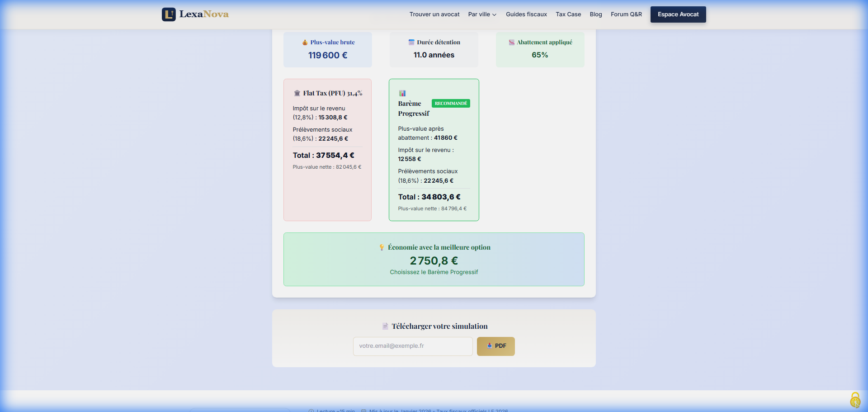This screenshot has width=868, height=412.
Task: Select the Barème Progressif recommended card
Action: click(434, 150)
